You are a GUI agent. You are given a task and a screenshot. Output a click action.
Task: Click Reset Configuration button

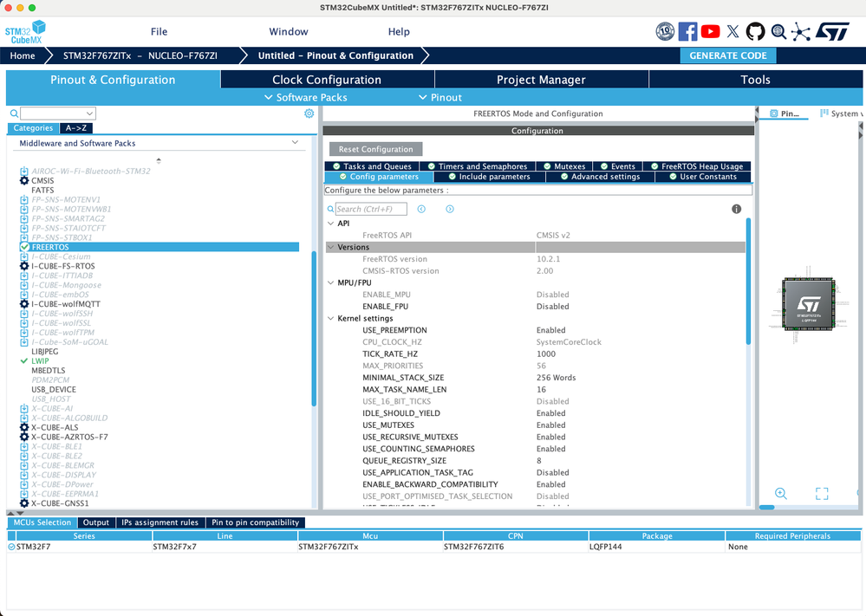coord(375,149)
